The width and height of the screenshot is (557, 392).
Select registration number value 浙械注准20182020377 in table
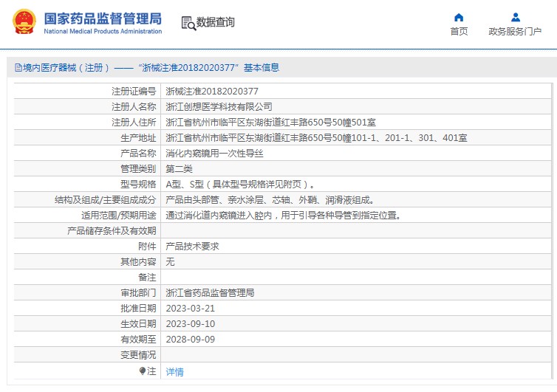tap(212, 92)
